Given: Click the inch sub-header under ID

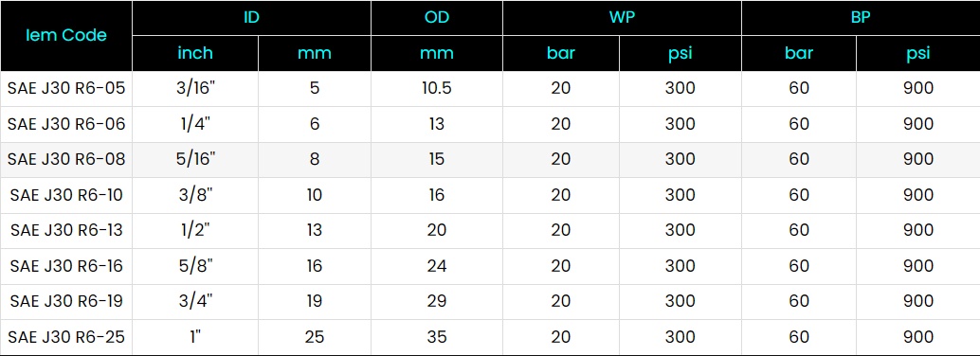Looking at the screenshot, I should click(x=195, y=53).
